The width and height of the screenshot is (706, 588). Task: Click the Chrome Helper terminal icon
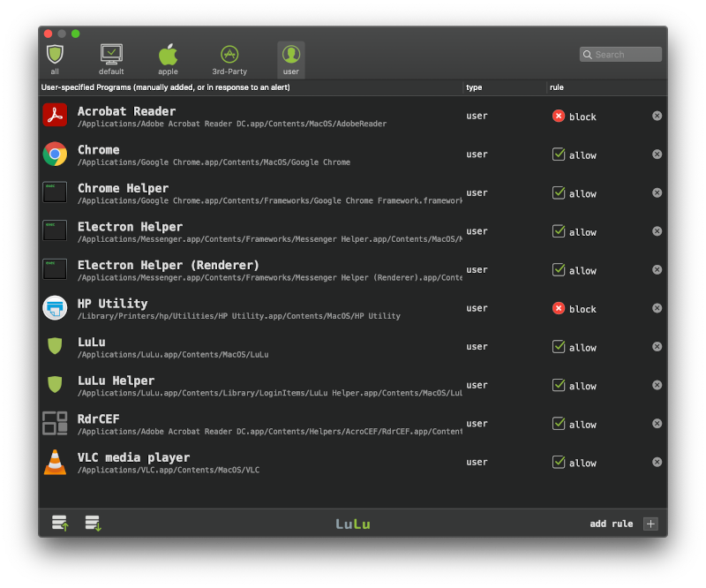pos(55,192)
